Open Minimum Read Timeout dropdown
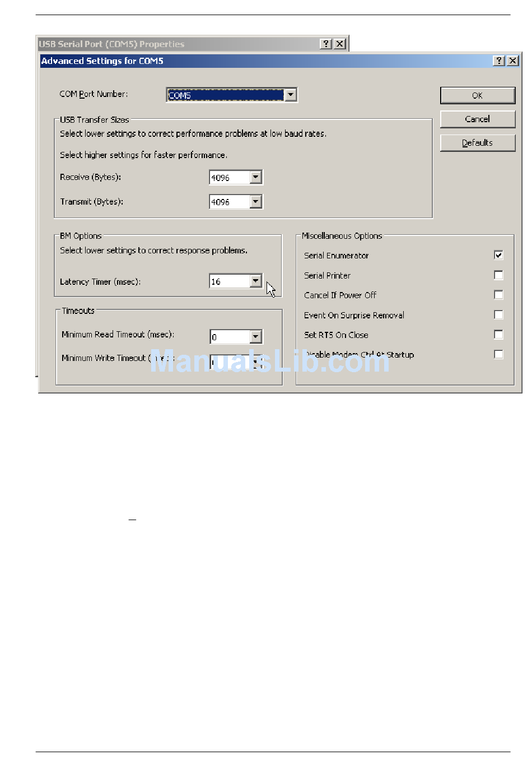Viewport: 532px width, 783px height. click(x=255, y=336)
